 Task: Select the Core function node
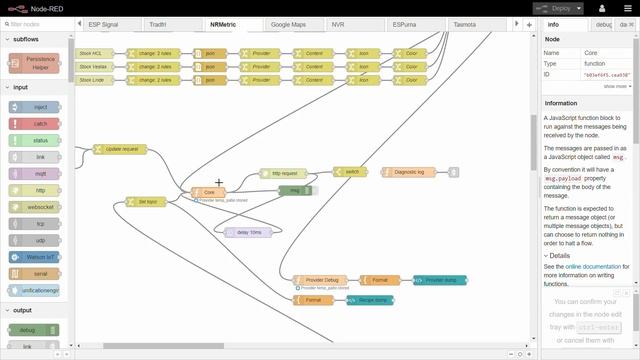[208, 192]
